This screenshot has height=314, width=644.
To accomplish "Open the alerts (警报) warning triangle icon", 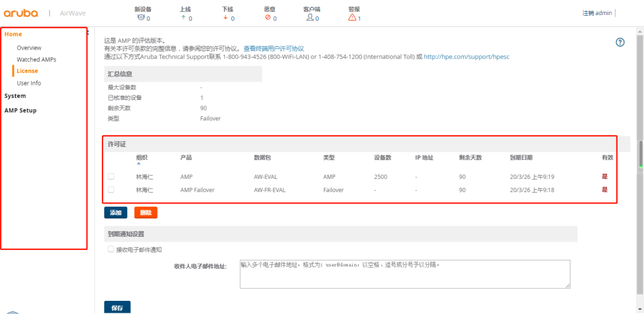I will click(352, 18).
